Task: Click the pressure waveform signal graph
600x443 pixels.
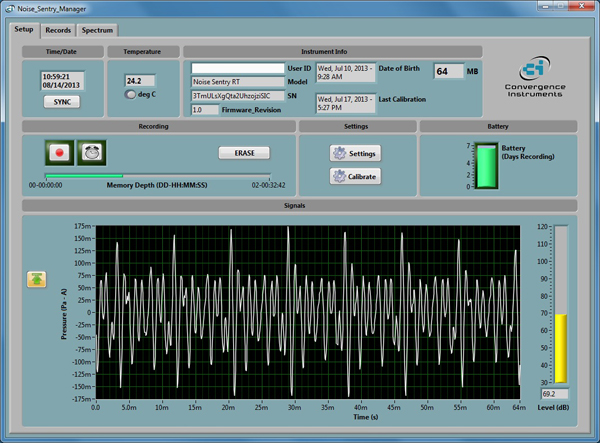Action: click(x=308, y=312)
